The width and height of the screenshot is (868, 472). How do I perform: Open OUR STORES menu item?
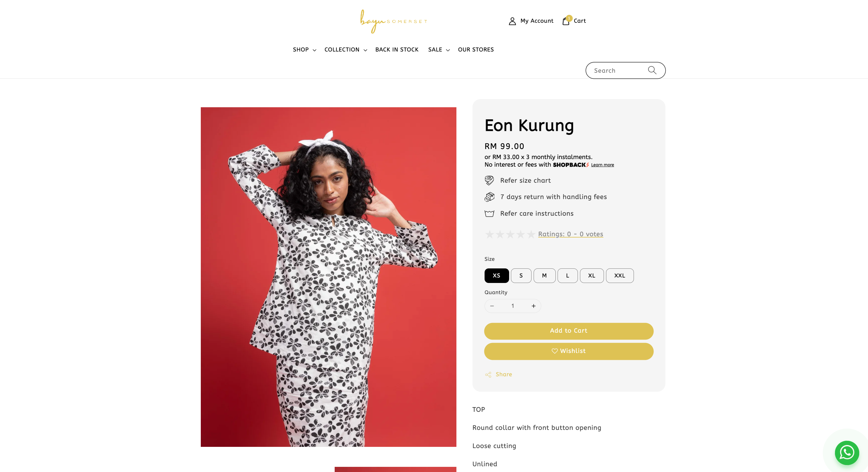[475, 50]
